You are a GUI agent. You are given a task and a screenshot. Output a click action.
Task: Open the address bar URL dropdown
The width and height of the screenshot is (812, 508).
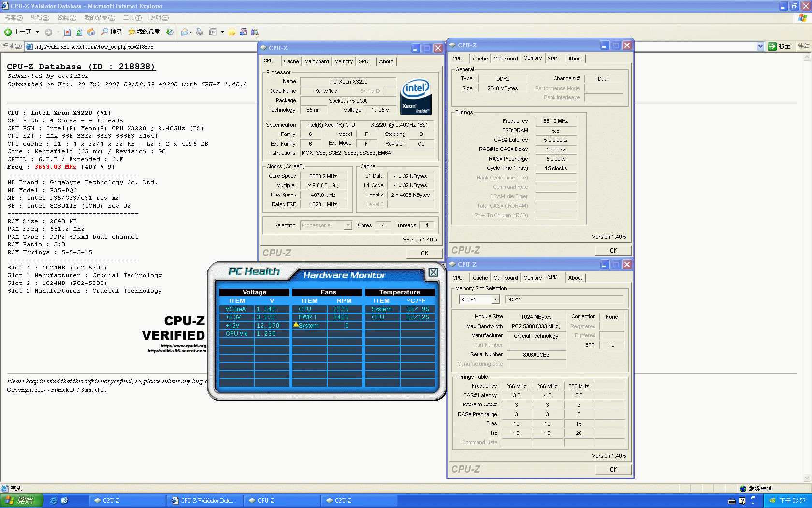click(760, 46)
